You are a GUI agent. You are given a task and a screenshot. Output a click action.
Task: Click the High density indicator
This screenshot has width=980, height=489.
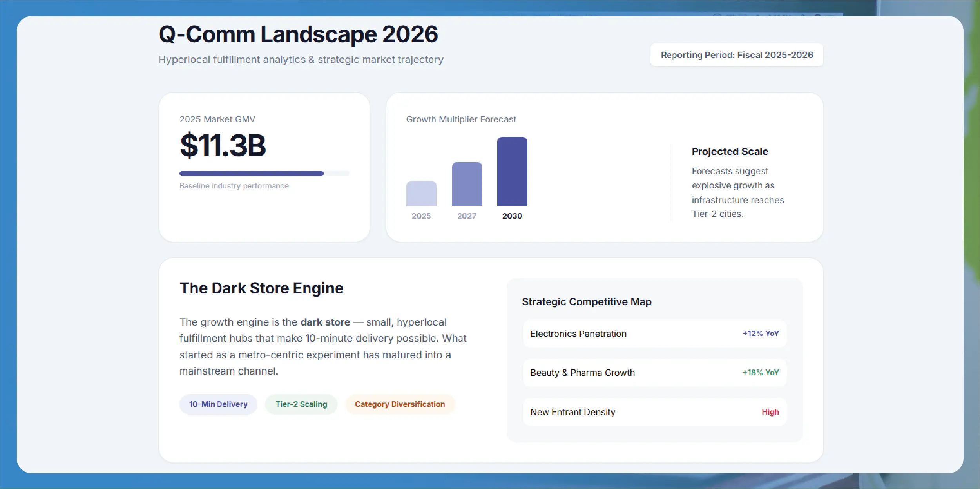770,412
